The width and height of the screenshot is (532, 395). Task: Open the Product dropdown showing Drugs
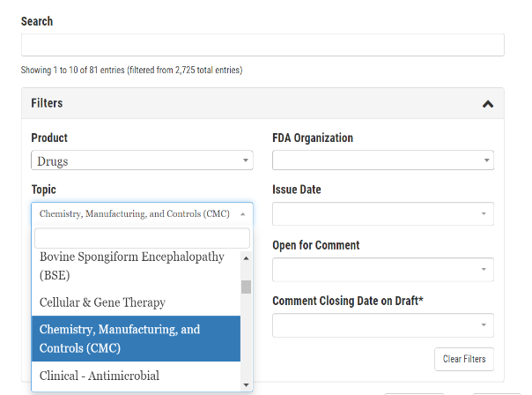142,160
